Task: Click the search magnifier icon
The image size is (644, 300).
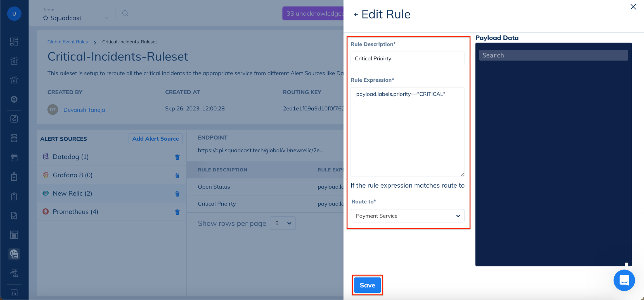Action: [x=125, y=13]
